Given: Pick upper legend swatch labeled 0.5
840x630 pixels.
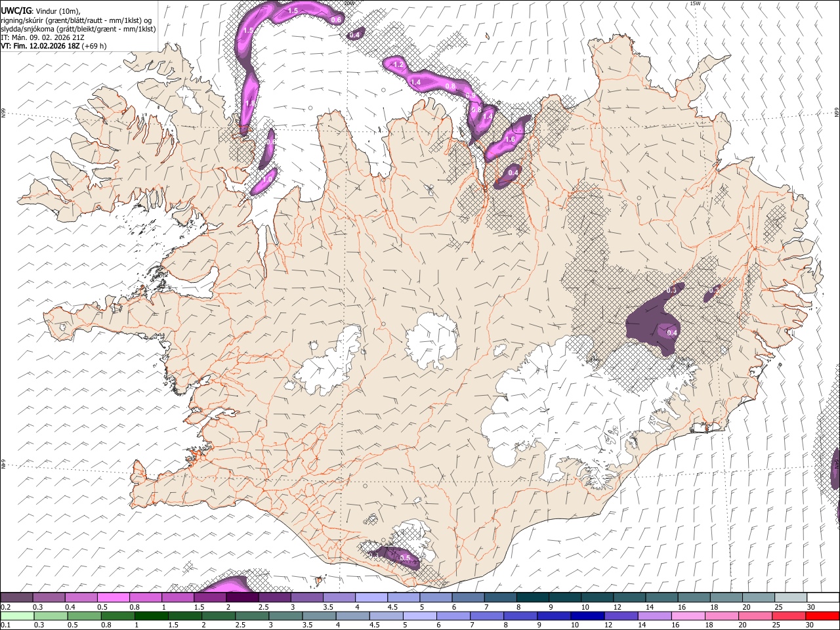Looking at the screenshot, I should [113, 598].
